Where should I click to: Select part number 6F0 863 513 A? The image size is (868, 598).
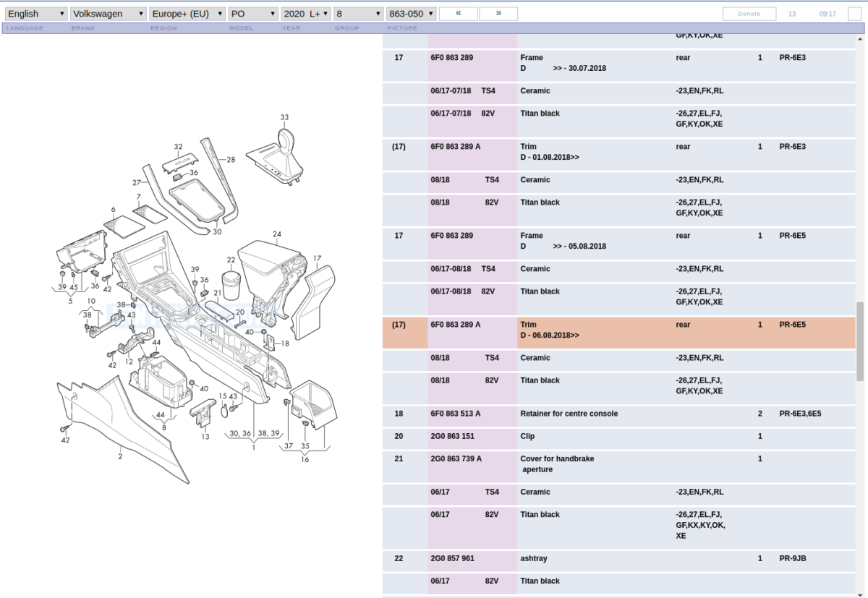(x=456, y=414)
